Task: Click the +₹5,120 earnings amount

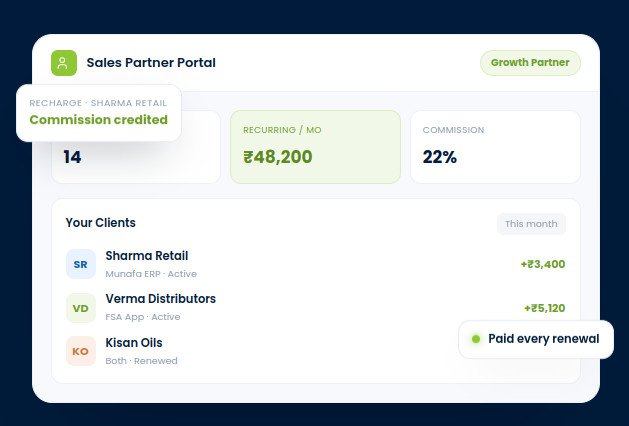Action: [x=544, y=308]
